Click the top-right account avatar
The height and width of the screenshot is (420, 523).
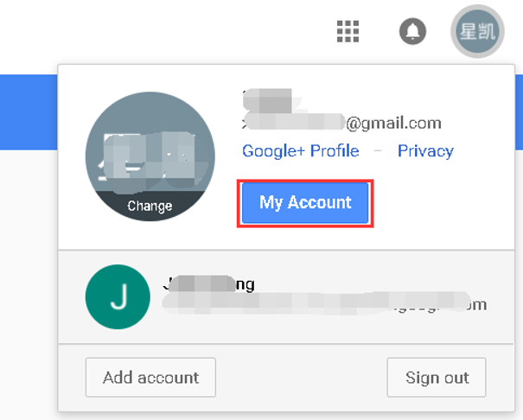[478, 32]
